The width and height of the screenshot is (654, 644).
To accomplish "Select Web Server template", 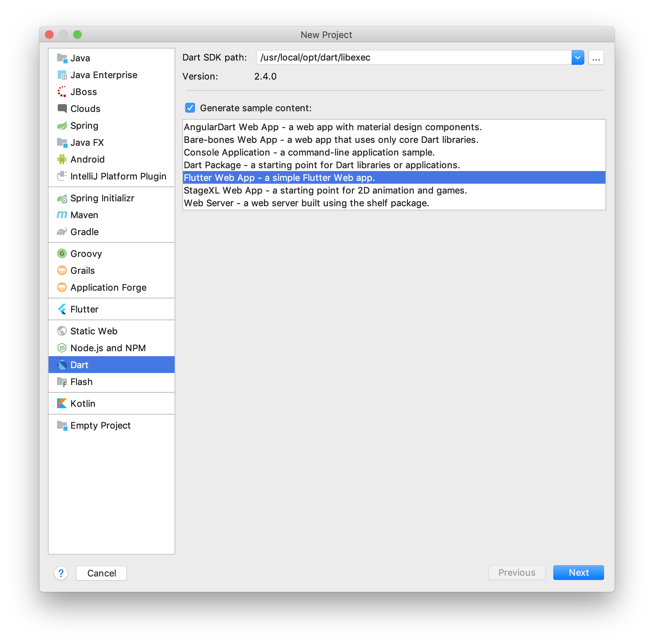I will click(394, 203).
